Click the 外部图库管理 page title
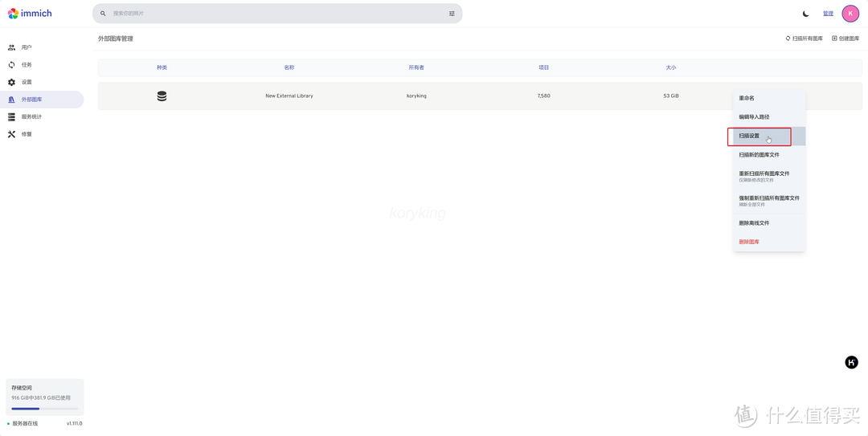The height and width of the screenshot is (436, 868). click(116, 39)
